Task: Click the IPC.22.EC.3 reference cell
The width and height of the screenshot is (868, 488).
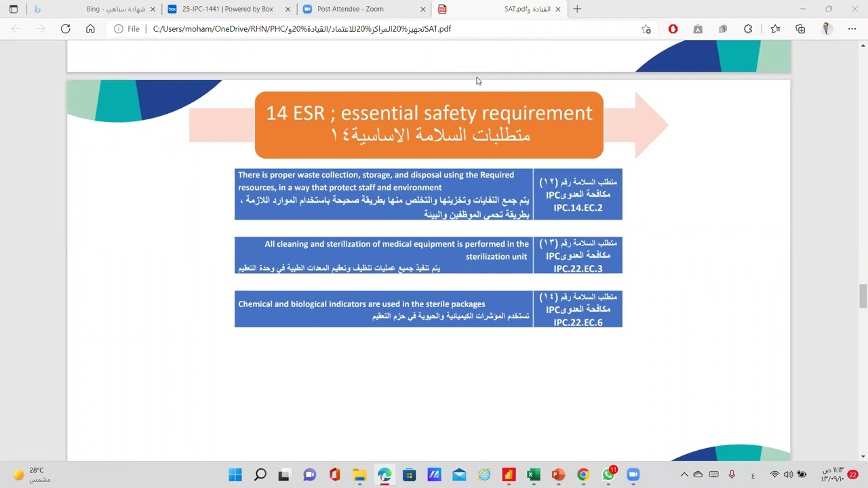Action: pyautogui.click(x=578, y=256)
